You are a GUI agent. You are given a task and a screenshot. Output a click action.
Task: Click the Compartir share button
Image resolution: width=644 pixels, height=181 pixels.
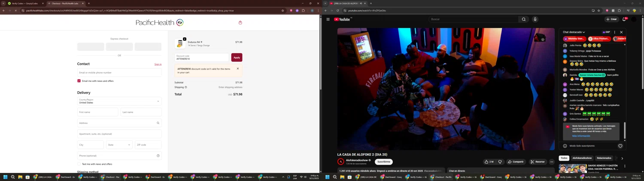click(x=516, y=162)
